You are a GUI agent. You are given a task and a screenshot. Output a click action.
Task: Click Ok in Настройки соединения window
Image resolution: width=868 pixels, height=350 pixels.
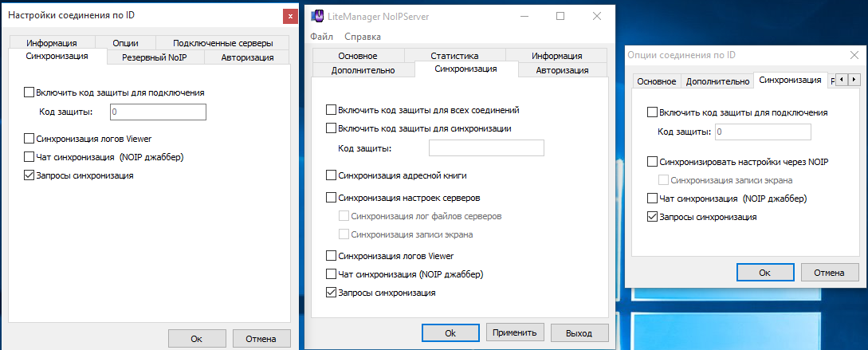197,338
